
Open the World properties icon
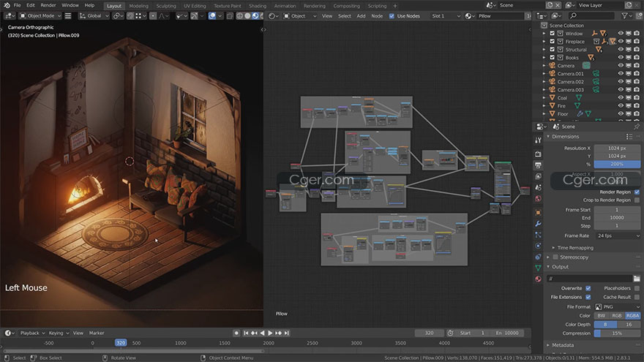click(538, 198)
